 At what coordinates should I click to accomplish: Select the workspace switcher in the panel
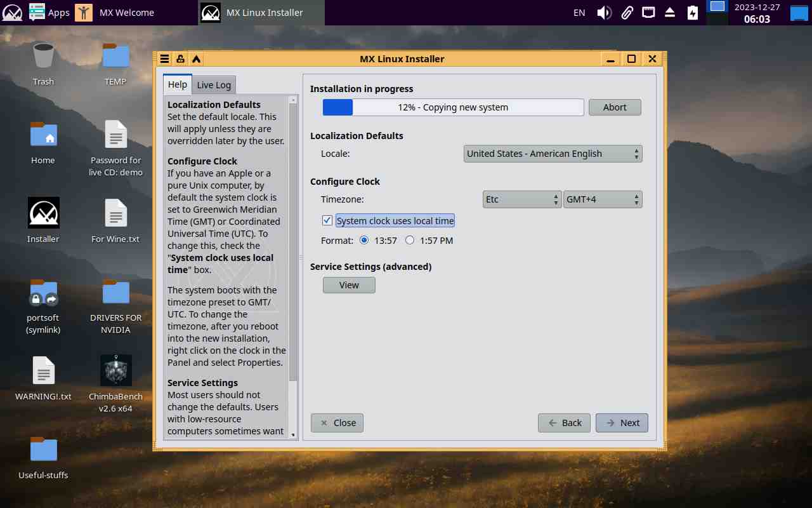click(x=717, y=12)
